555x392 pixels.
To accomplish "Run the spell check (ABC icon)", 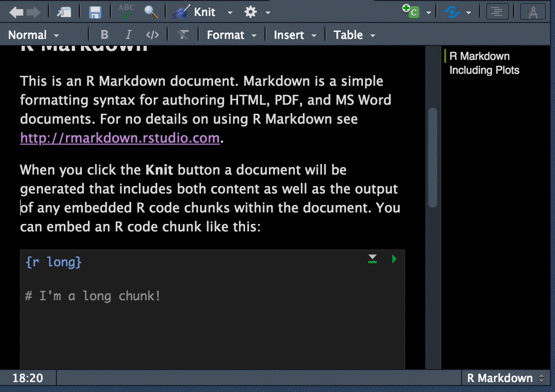I will [x=126, y=10].
